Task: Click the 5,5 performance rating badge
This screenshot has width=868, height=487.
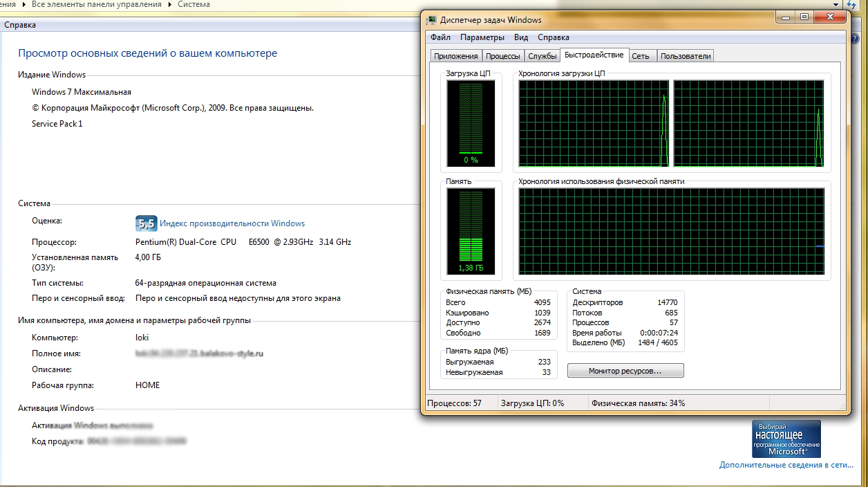Action: pos(146,223)
